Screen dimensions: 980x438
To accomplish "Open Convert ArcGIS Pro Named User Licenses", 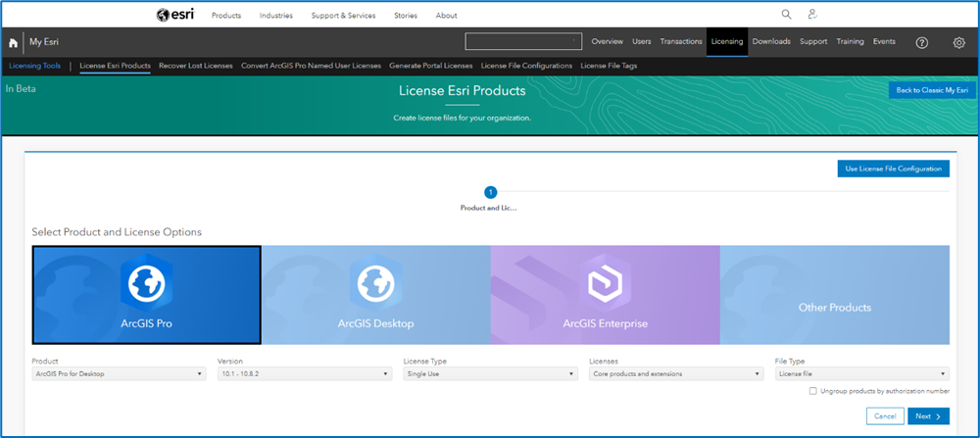I will pos(312,66).
